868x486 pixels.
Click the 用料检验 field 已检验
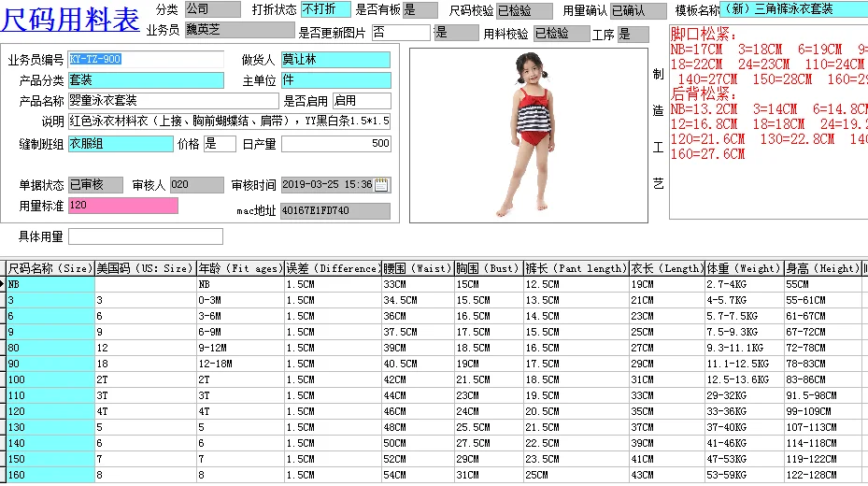[x=562, y=34]
